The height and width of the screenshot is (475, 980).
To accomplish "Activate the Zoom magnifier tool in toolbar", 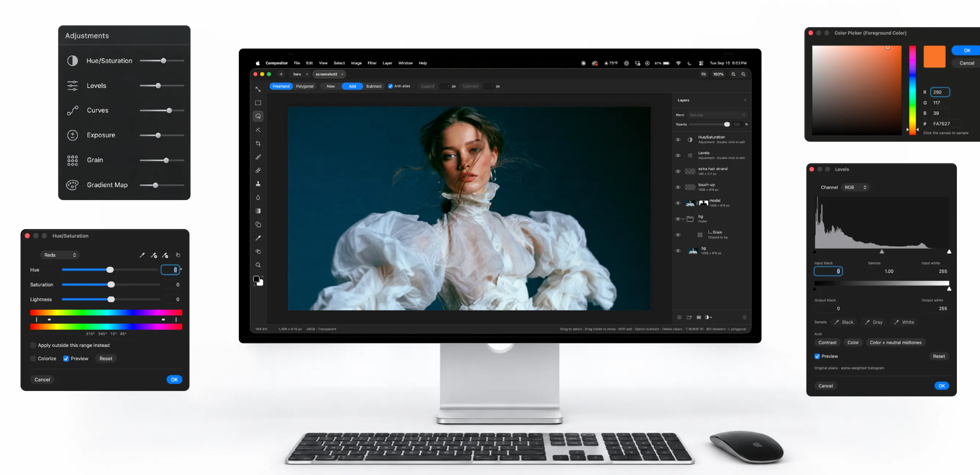I will (258, 265).
